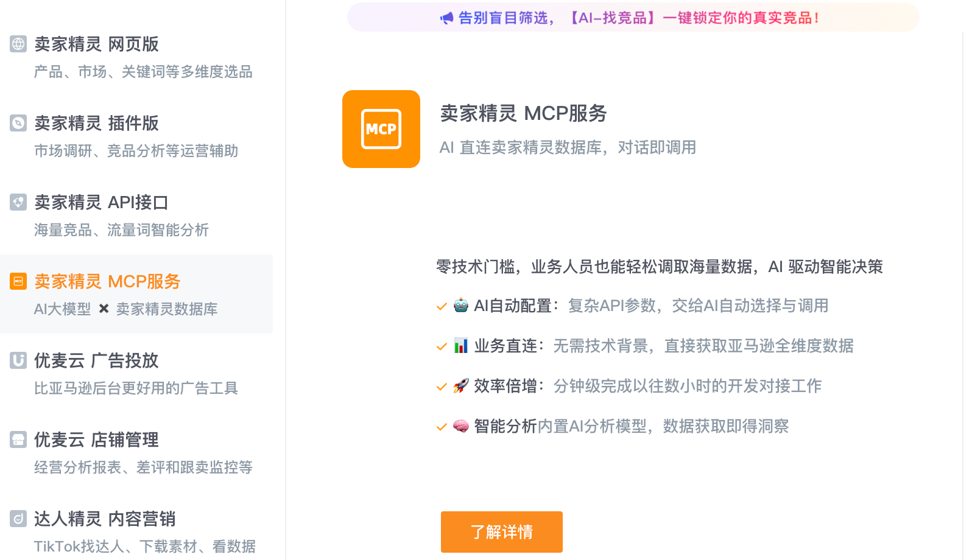The width and height of the screenshot is (972, 560).
Task: Click the globe icon for 卖家精灵 网页版
Action: (x=18, y=44)
